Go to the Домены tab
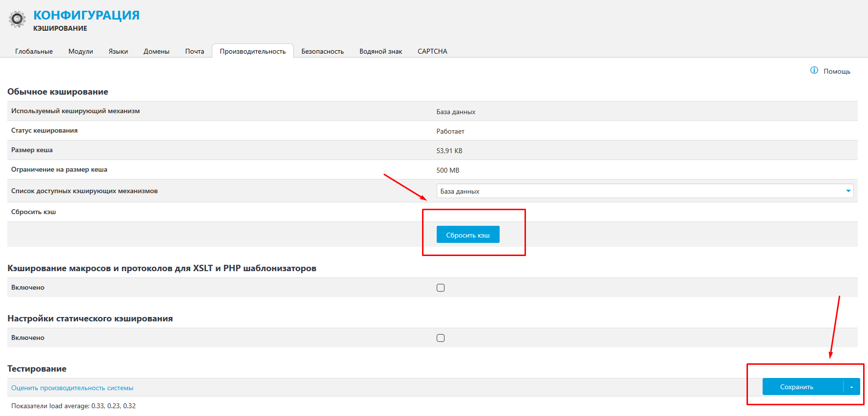 coord(157,51)
